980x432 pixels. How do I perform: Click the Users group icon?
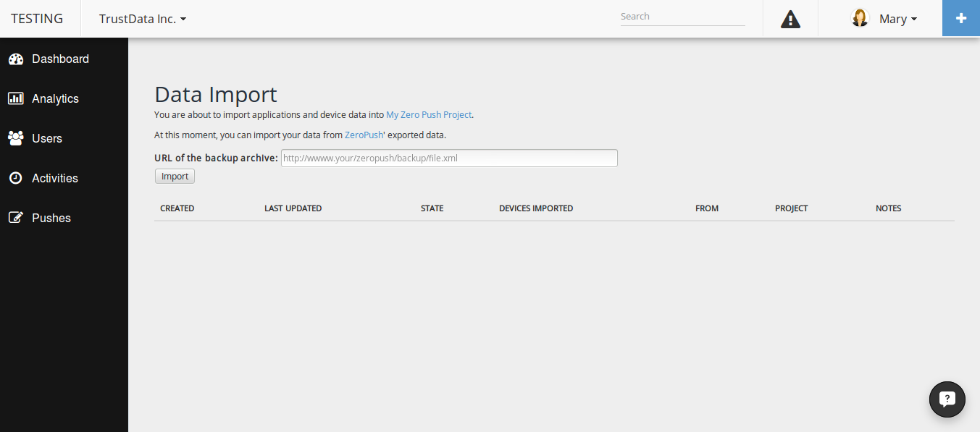click(16, 138)
